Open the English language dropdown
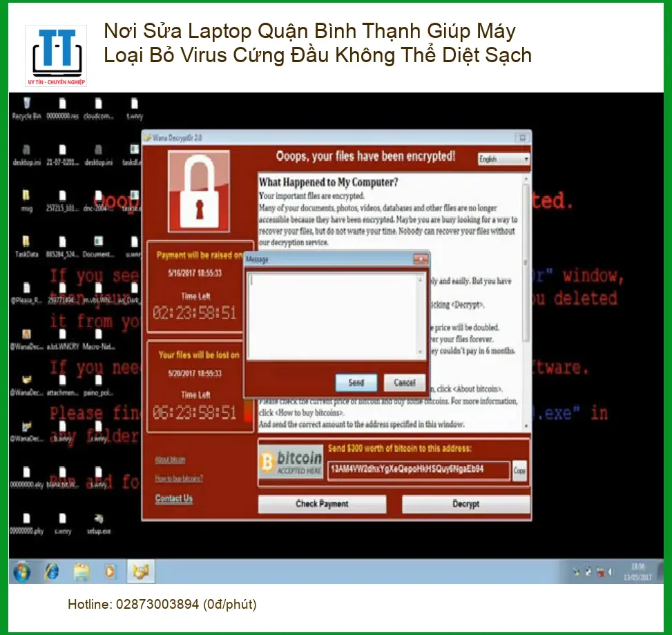Viewport: 672px width, 635px height. click(x=504, y=159)
